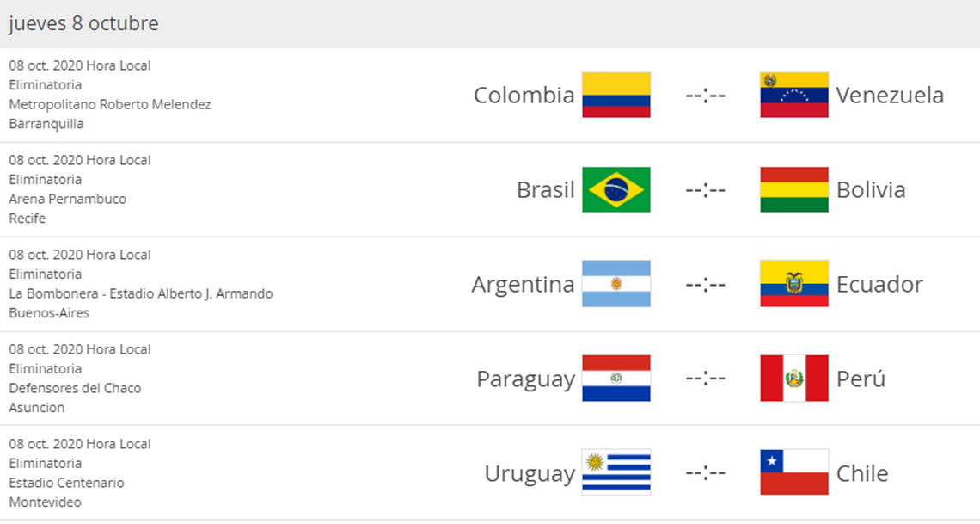The height and width of the screenshot is (524, 980).
Task: Click the Chile flag icon
Action: click(794, 472)
